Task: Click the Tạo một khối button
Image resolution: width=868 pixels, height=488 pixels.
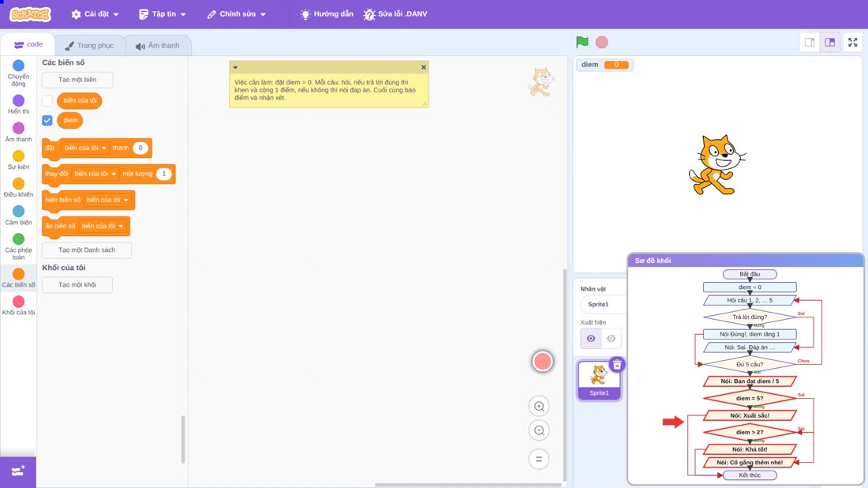Action: [x=77, y=285]
